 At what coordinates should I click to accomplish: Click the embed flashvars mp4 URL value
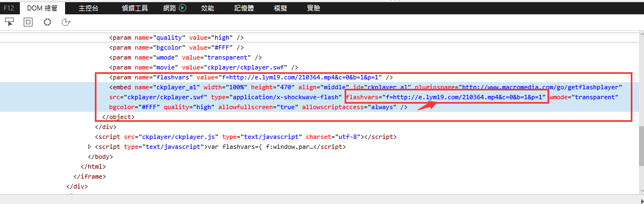click(x=464, y=97)
